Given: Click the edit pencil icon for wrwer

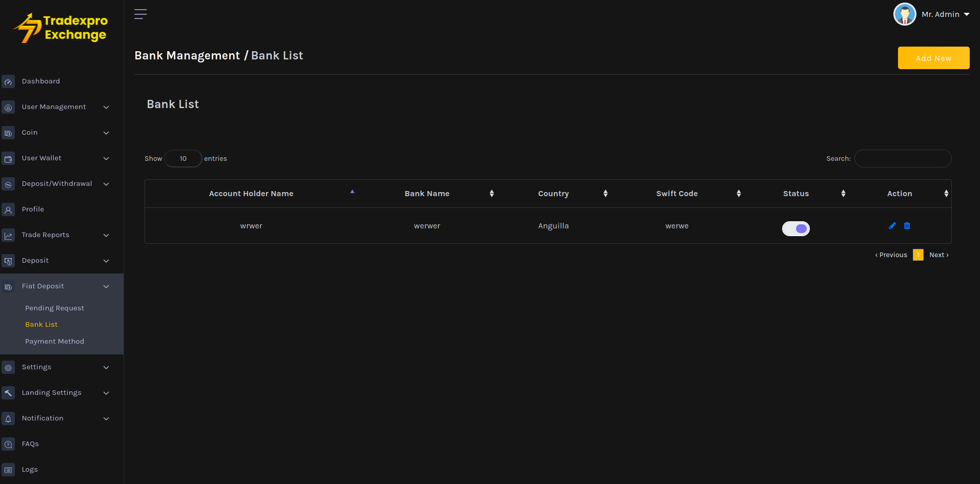Looking at the screenshot, I should coord(892,226).
